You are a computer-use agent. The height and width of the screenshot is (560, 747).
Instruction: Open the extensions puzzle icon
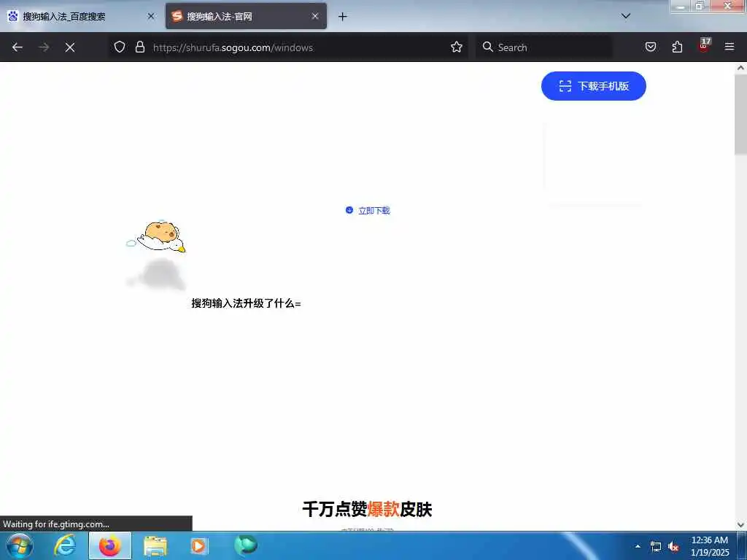coord(677,47)
